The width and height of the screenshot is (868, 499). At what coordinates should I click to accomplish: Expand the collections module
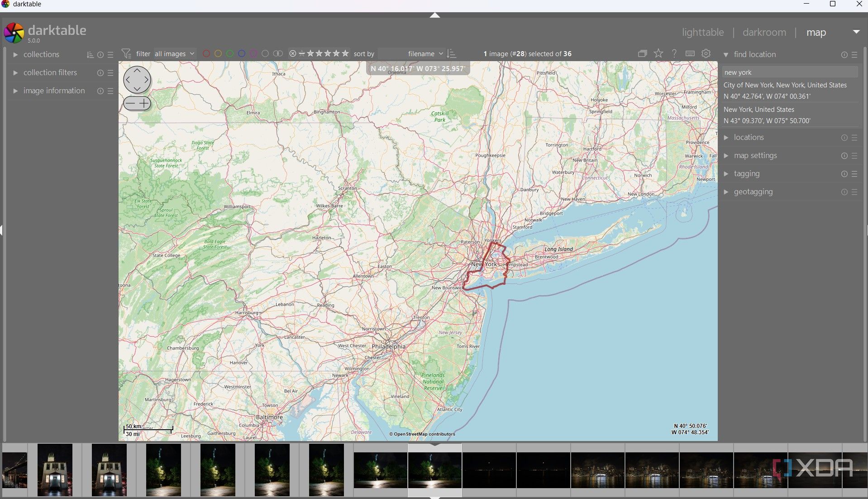[x=15, y=55]
